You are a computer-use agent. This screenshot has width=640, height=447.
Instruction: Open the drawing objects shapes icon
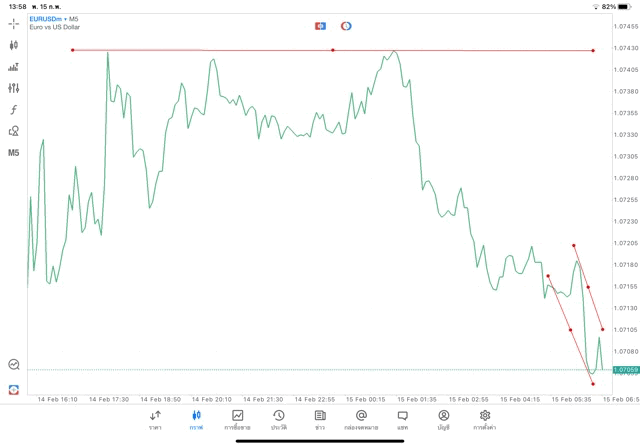pos(14,131)
